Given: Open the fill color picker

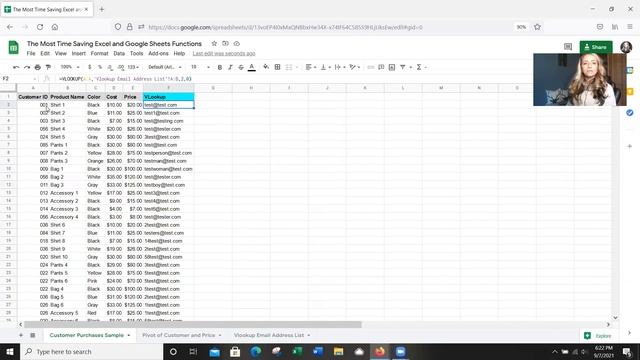Looking at the screenshot, I should point(266,67).
